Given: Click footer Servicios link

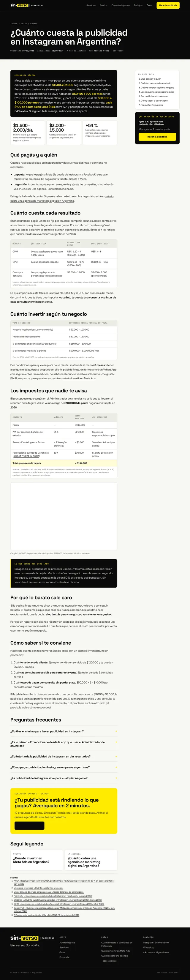Looking at the screenshot, I should [x=64, y=947].
